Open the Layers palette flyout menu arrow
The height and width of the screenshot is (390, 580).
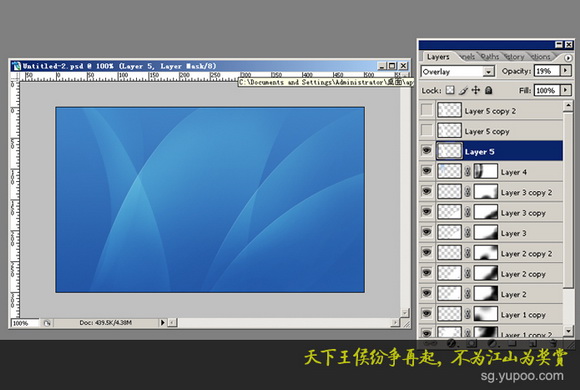point(568,58)
